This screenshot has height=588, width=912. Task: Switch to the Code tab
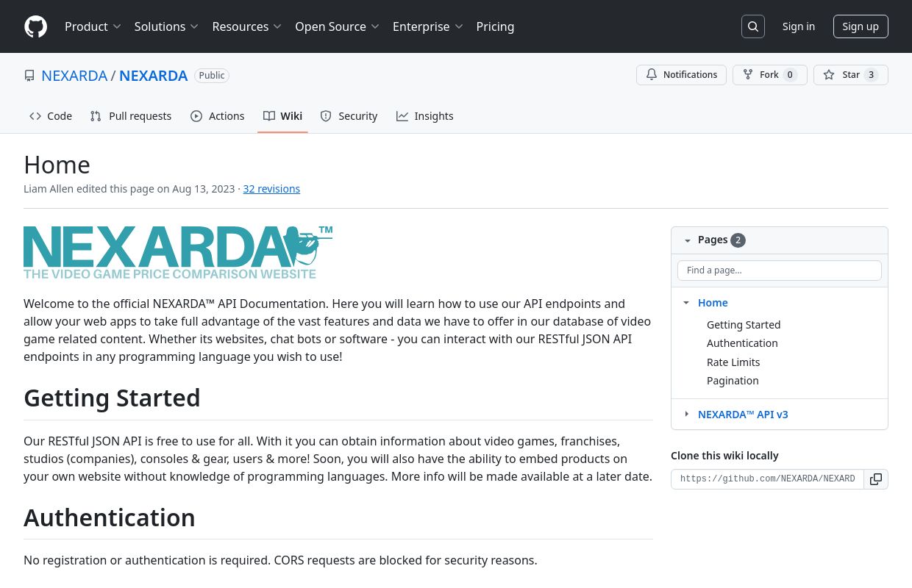[x=51, y=116]
